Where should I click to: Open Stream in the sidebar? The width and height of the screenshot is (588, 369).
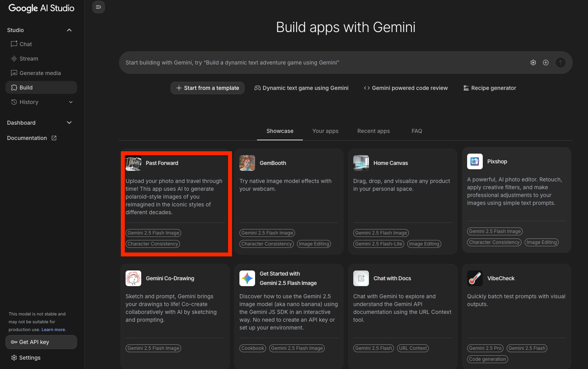(x=41, y=59)
